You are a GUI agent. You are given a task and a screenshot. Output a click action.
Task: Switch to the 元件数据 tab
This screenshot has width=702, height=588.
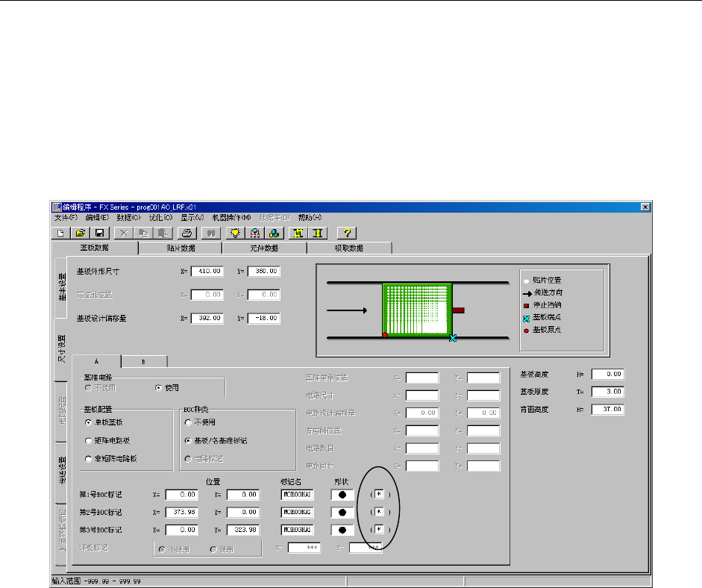coord(264,248)
